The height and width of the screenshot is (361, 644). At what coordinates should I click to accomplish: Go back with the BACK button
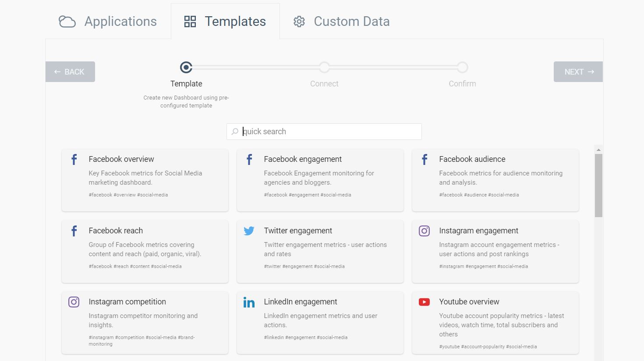tap(70, 71)
